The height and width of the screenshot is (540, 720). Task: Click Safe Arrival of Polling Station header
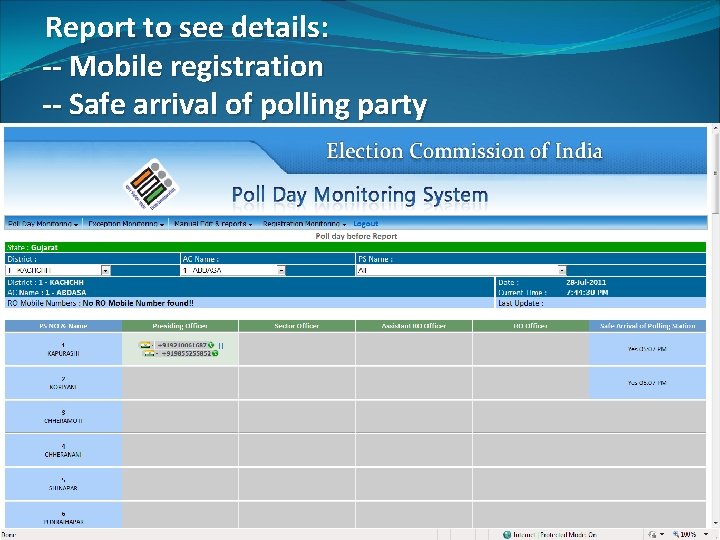tap(647, 326)
